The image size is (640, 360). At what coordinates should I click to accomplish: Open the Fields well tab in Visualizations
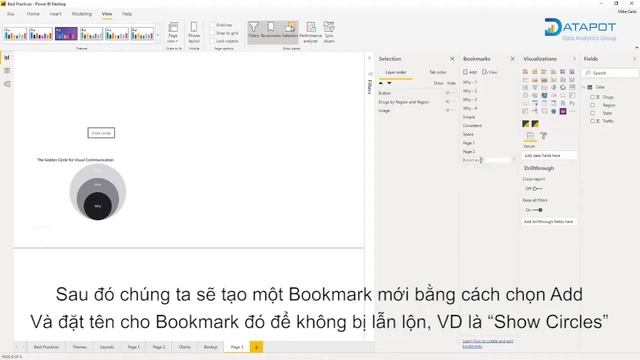530,136
